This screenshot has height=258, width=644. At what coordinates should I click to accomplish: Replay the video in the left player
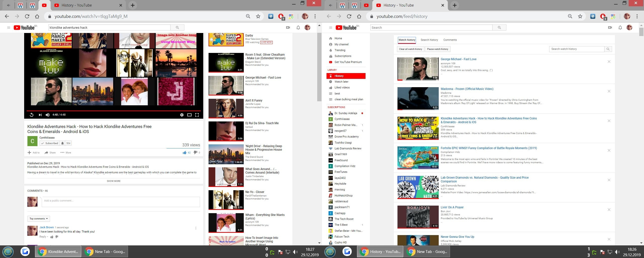pyautogui.click(x=31, y=115)
